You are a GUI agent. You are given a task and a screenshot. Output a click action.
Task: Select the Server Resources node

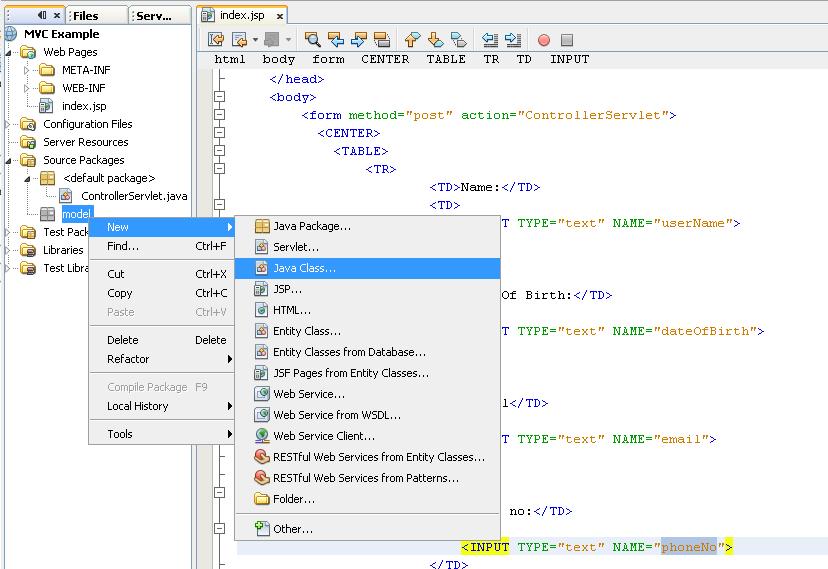point(86,142)
